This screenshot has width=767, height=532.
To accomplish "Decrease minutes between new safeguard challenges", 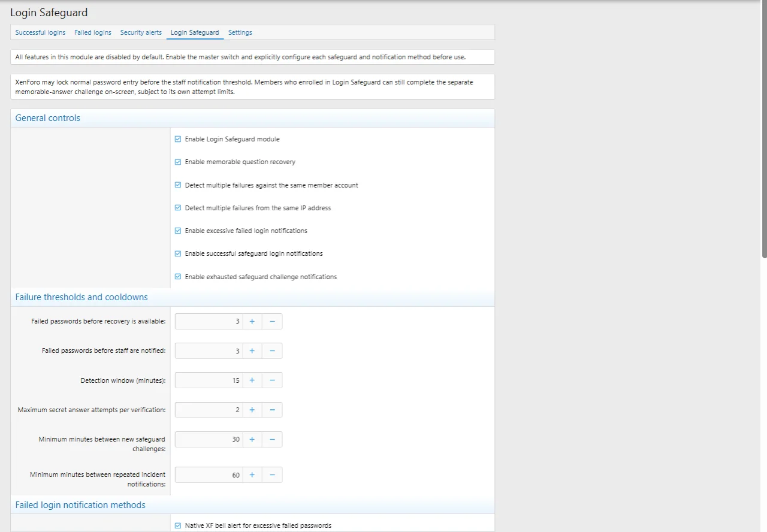I will point(272,439).
